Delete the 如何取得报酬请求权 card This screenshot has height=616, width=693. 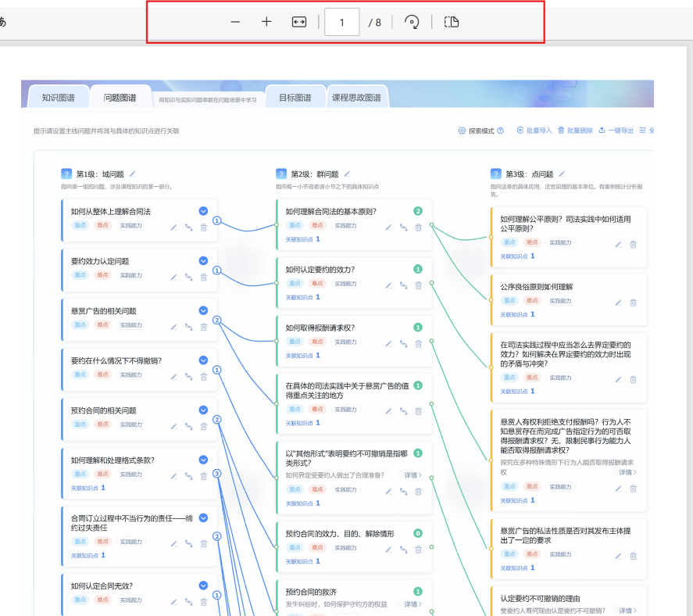click(419, 344)
